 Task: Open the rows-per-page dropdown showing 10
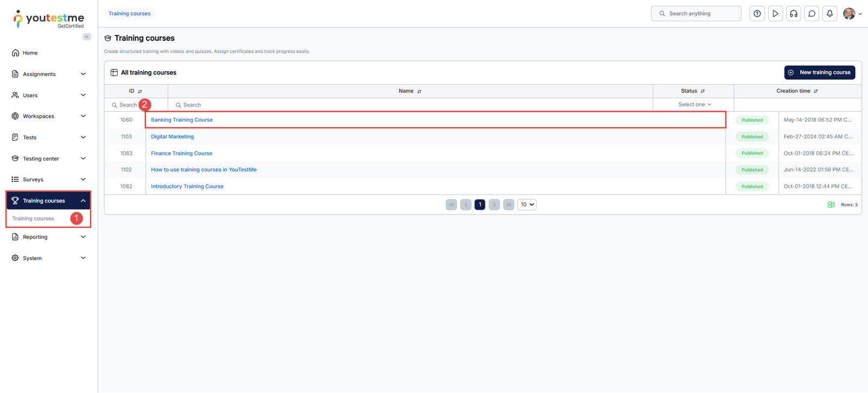click(x=527, y=205)
